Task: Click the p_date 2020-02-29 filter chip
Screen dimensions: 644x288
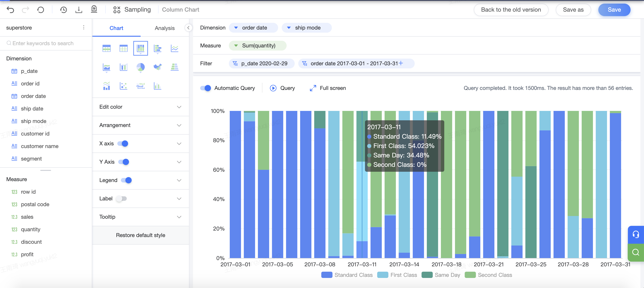Action: (x=262, y=63)
